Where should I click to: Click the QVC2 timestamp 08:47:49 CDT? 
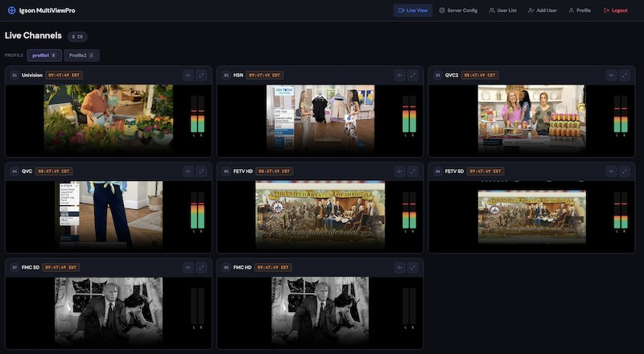(x=480, y=75)
